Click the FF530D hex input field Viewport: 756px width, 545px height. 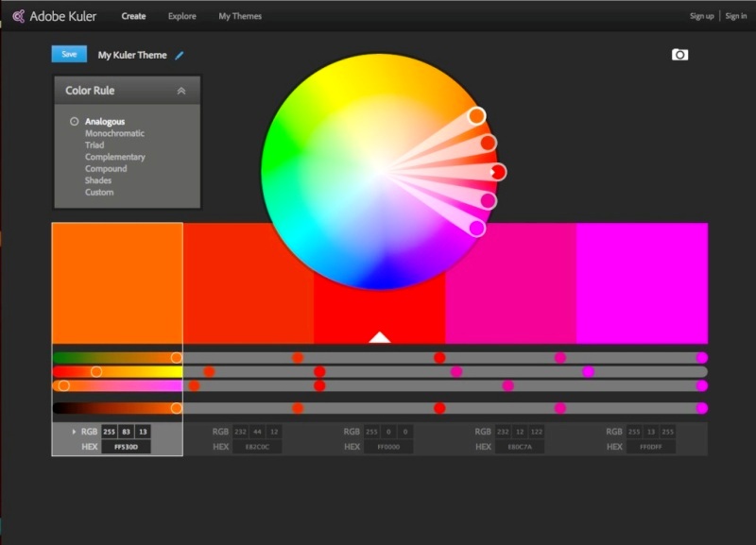pos(126,447)
